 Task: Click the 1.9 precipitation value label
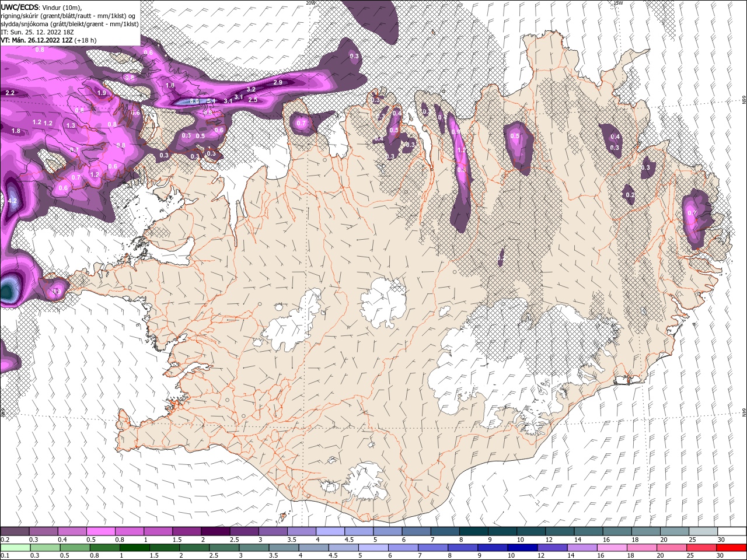[102, 93]
